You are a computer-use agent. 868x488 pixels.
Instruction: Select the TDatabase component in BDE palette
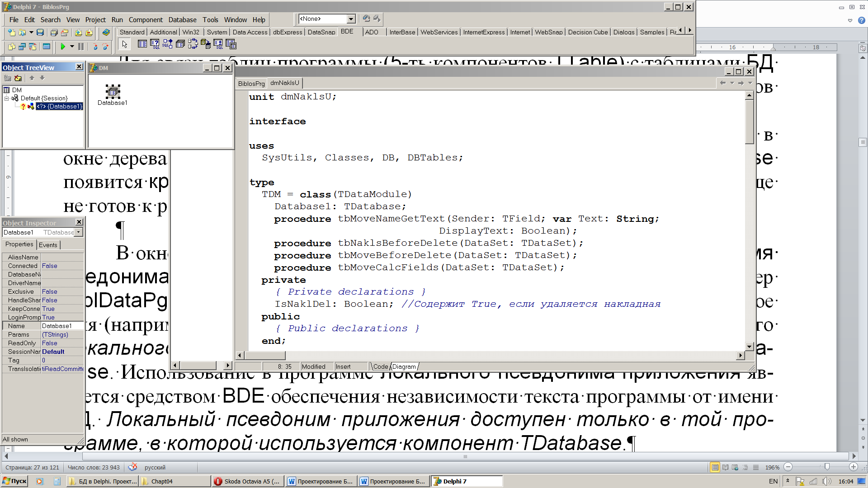pyautogui.click(x=180, y=44)
